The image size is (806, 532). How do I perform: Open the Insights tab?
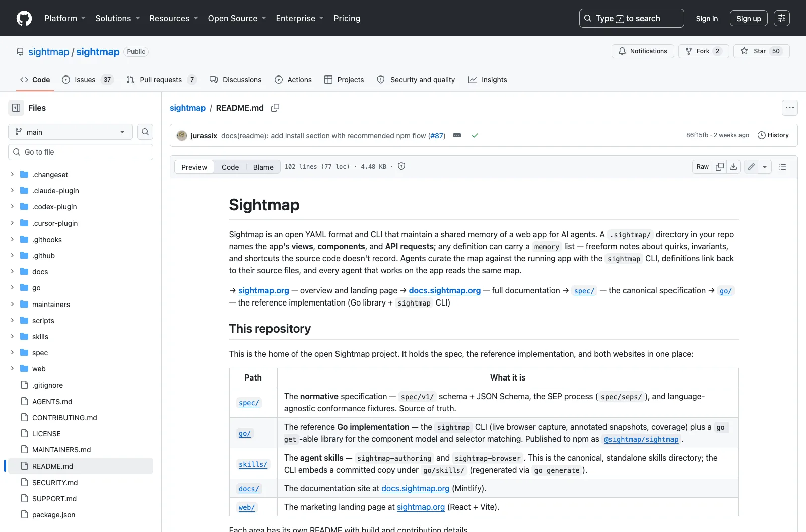pyautogui.click(x=488, y=80)
